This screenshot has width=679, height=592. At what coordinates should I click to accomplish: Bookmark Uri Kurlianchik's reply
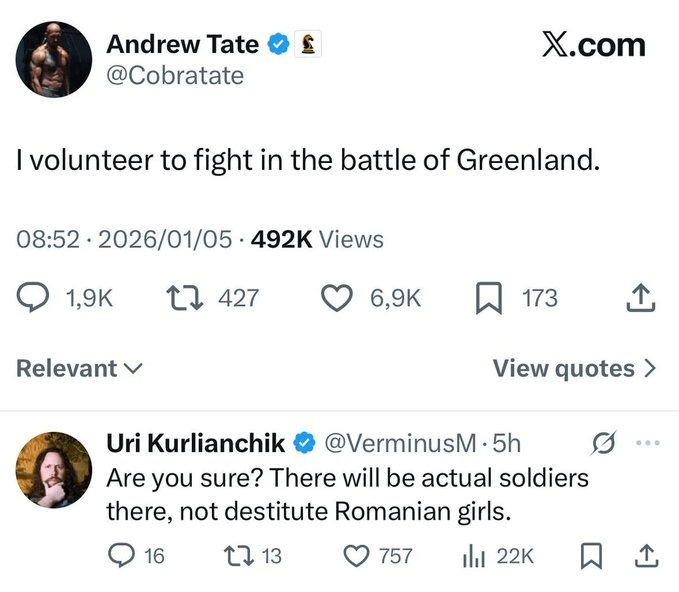point(589,555)
